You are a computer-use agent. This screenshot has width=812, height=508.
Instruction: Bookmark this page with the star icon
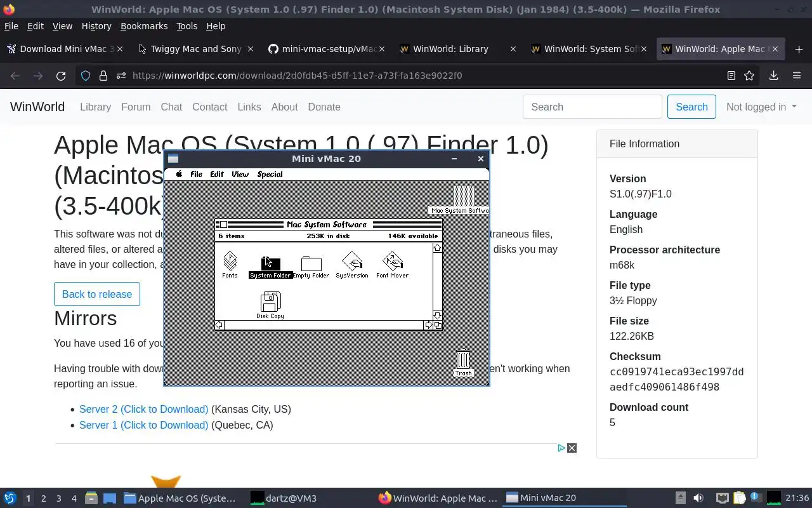(x=749, y=76)
